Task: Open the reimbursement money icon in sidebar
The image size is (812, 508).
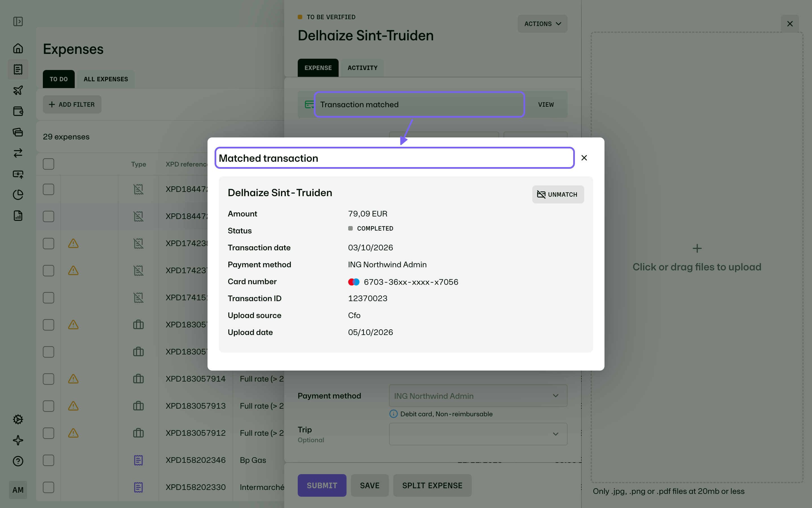Action: pos(18,174)
